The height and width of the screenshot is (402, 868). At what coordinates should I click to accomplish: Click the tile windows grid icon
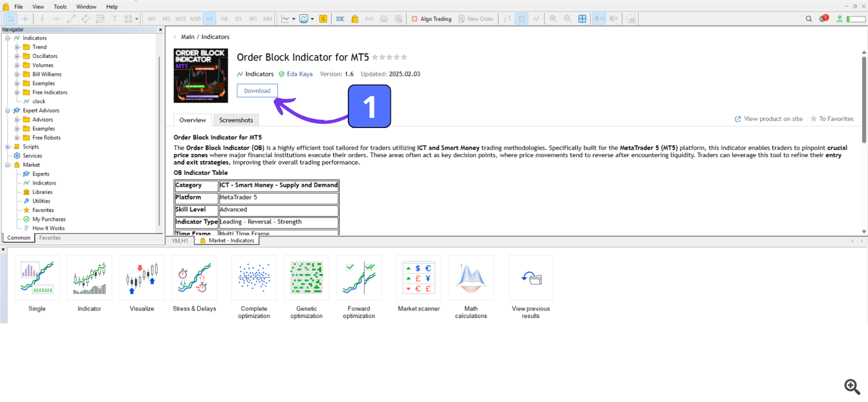582,19
